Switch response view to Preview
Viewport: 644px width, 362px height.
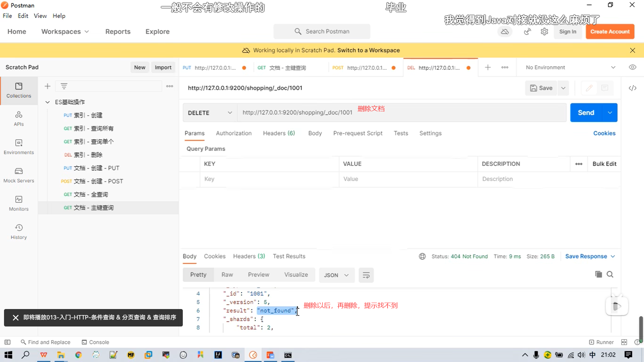coord(258,275)
